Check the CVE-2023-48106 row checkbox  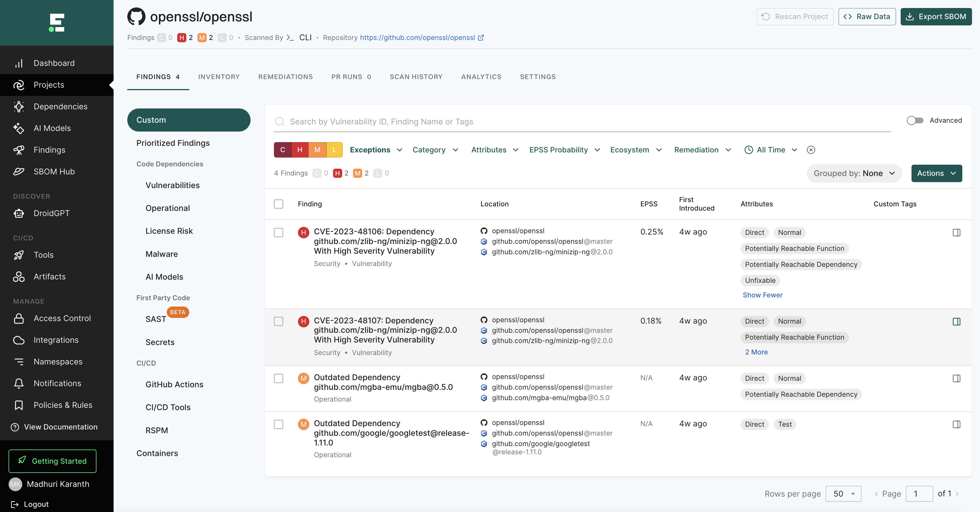(279, 232)
